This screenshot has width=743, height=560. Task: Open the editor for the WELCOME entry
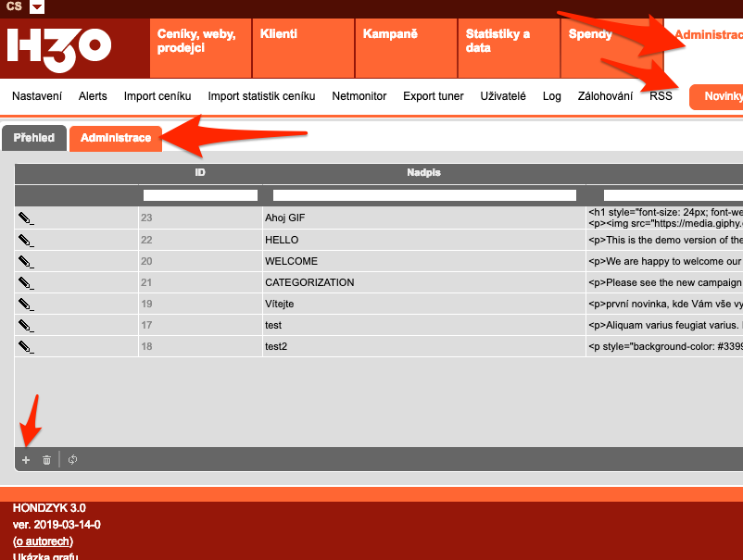[x=26, y=261]
